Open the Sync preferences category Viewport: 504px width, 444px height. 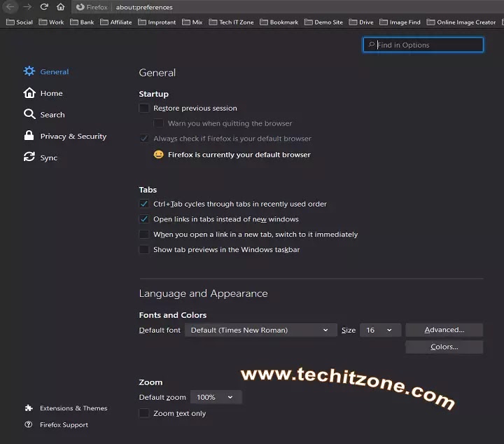pos(49,158)
